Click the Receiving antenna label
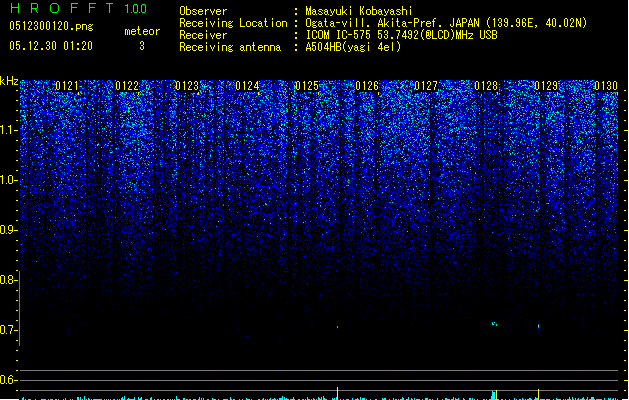 pyautogui.click(x=230, y=47)
